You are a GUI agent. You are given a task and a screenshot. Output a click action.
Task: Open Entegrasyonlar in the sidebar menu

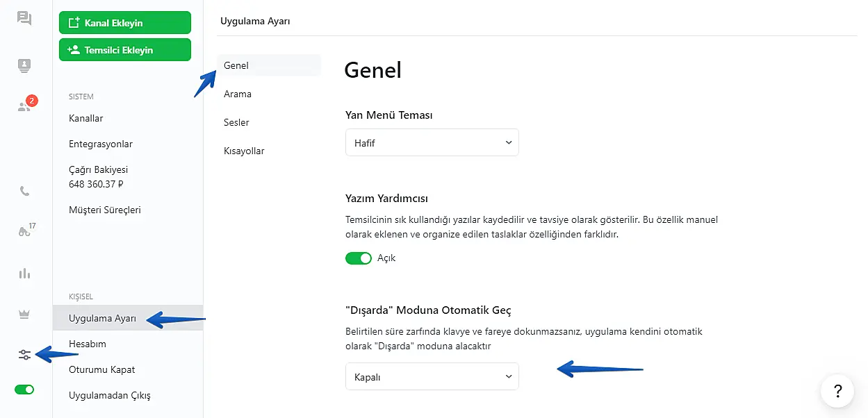tap(101, 144)
